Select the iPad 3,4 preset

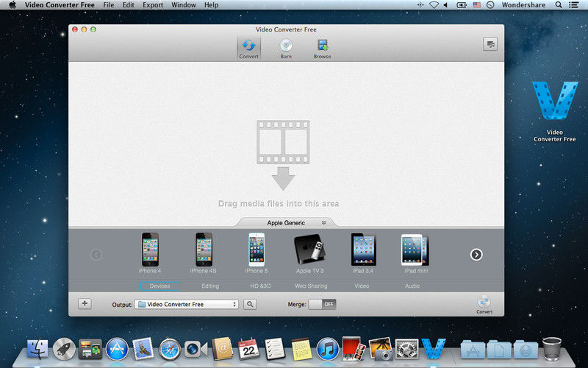coord(363,253)
